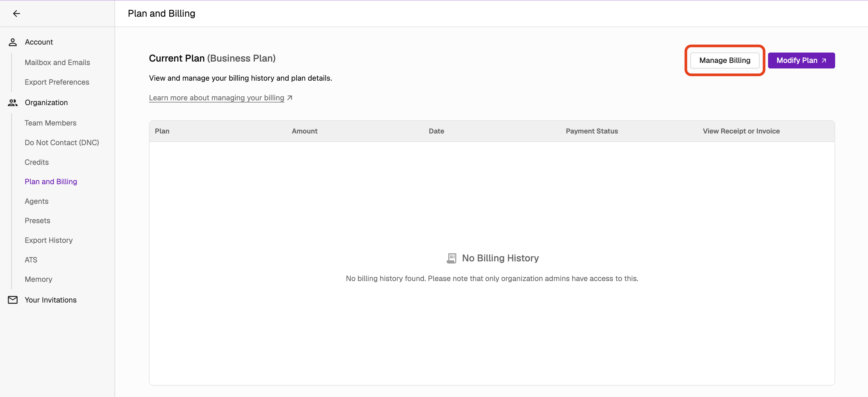The image size is (868, 397).
Task: Go to Credits page
Action: tap(37, 162)
